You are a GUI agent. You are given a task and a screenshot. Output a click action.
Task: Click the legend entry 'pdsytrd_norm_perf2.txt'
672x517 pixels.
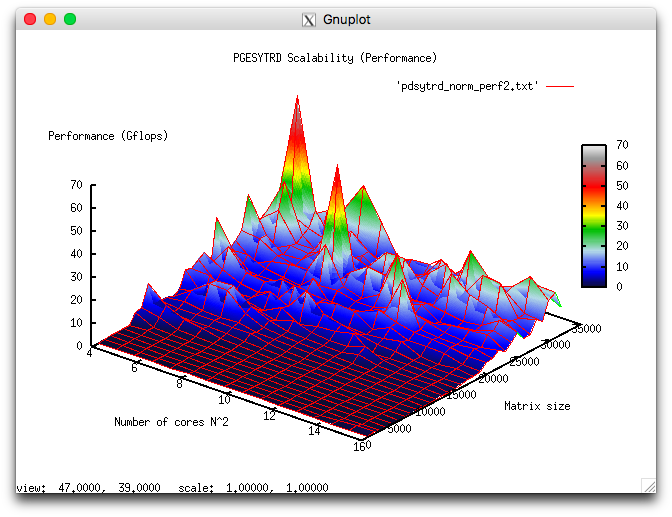[x=467, y=86]
